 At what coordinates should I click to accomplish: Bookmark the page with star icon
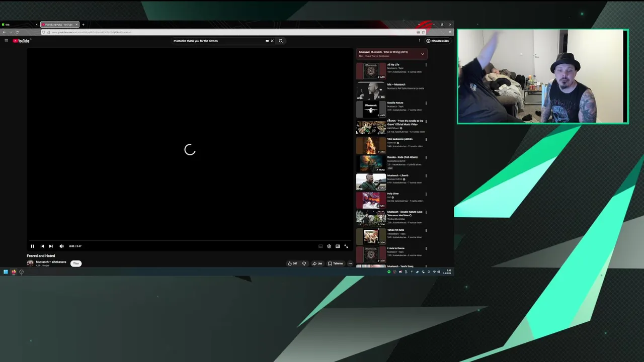pyautogui.click(x=423, y=32)
